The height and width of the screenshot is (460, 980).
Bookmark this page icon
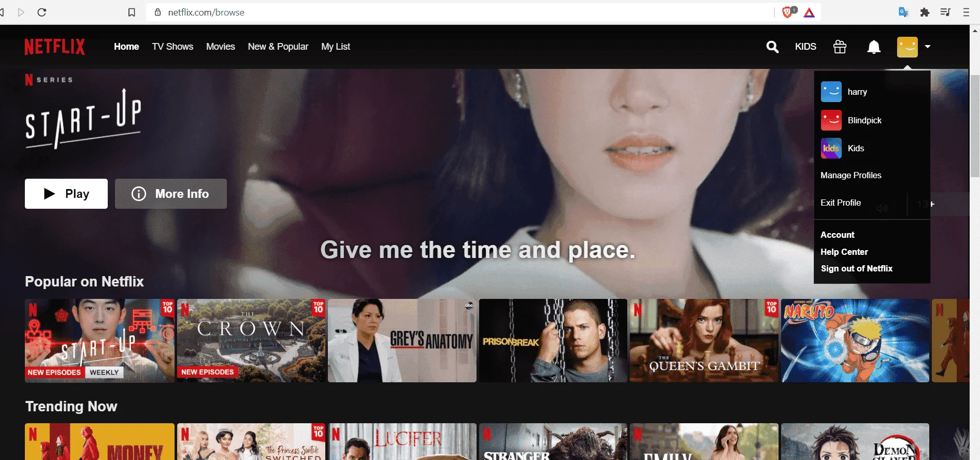pos(132,12)
